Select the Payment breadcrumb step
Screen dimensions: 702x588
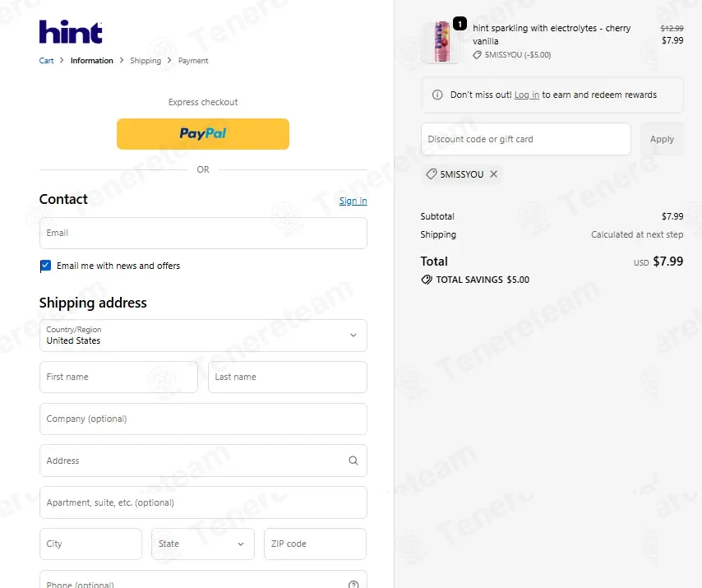point(193,61)
